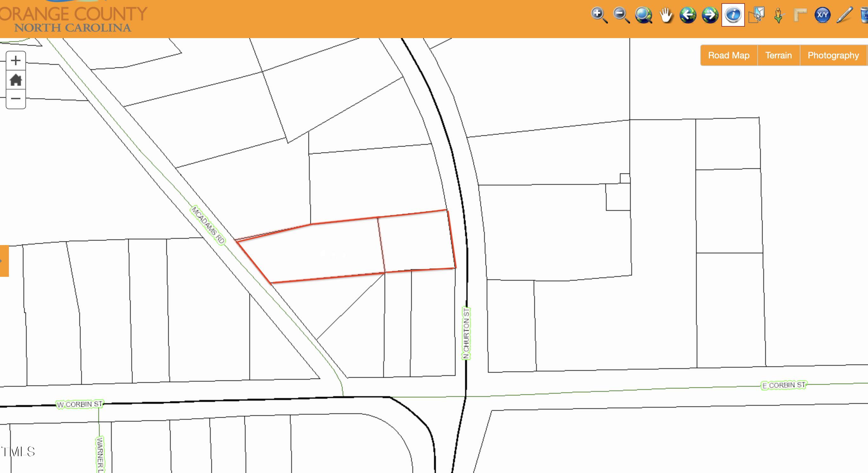
Task: Select the Zoom In magnifier tool
Action: [x=599, y=15]
